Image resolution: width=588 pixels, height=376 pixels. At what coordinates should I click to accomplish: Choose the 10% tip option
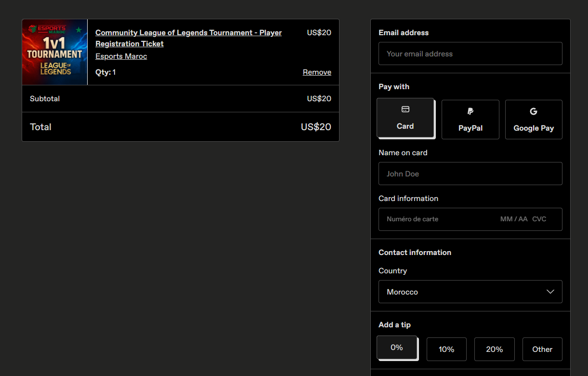tap(446, 349)
